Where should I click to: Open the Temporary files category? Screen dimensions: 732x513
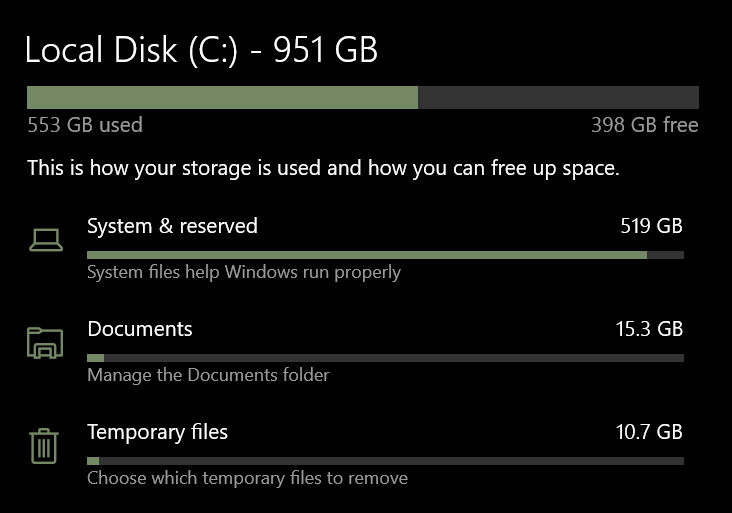(x=157, y=432)
